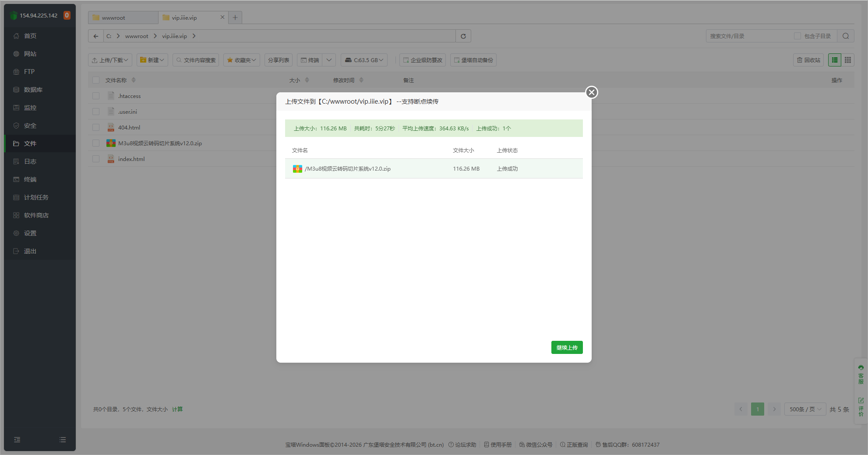The height and width of the screenshot is (455, 868).
Task: Open the 500条/页 page size dropdown
Action: click(x=805, y=409)
